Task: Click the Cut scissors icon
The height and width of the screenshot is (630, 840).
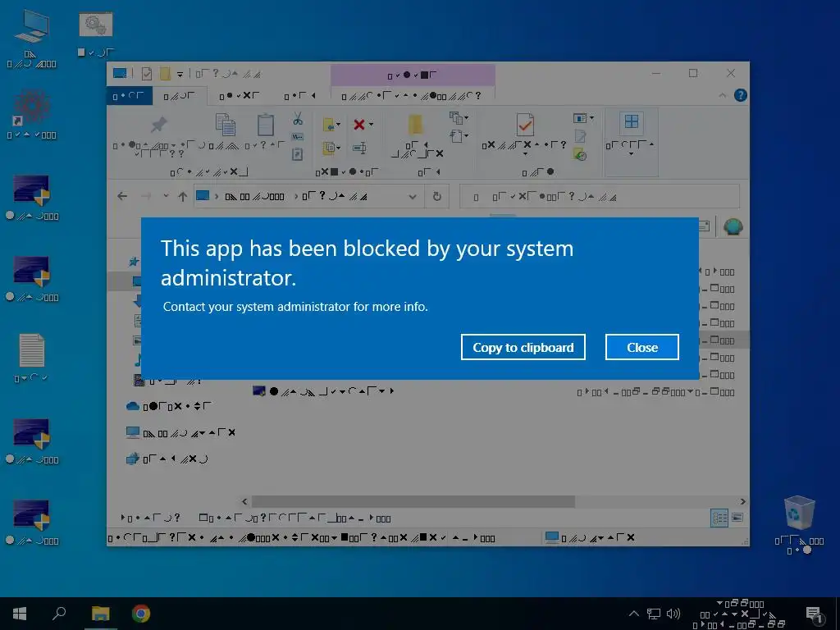Action: pyautogui.click(x=298, y=119)
